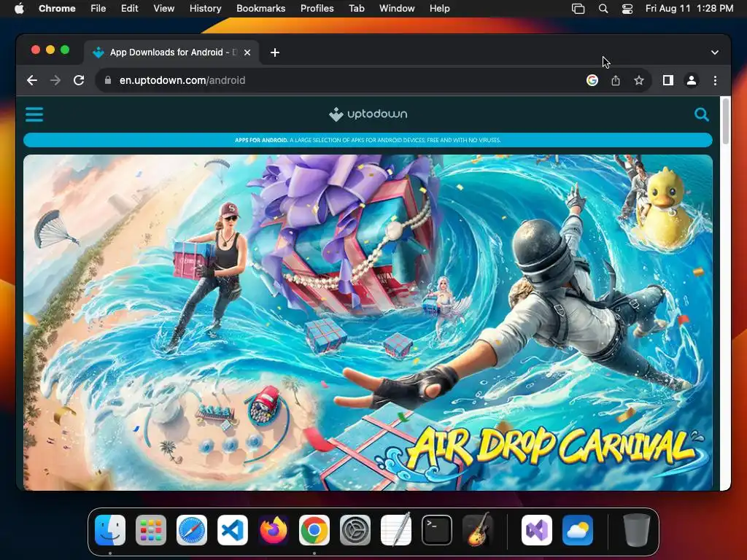The image size is (747, 560).
Task: Open the Window menu
Action: (x=397, y=8)
